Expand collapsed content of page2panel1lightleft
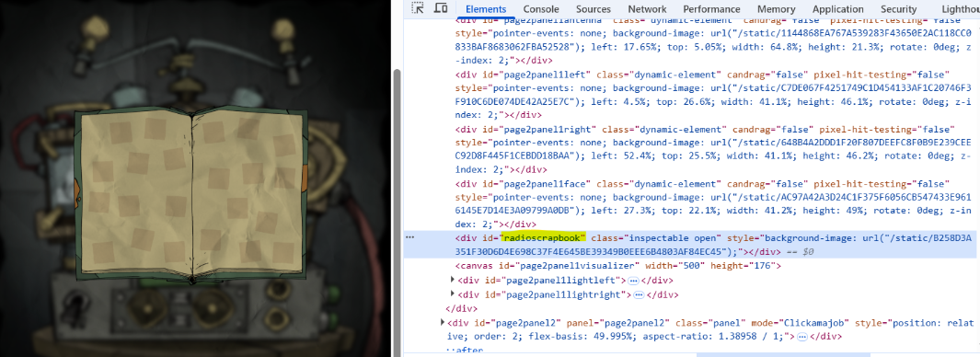Image resolution: width=980 pixels, height=357 pixels. pos(632,281)
